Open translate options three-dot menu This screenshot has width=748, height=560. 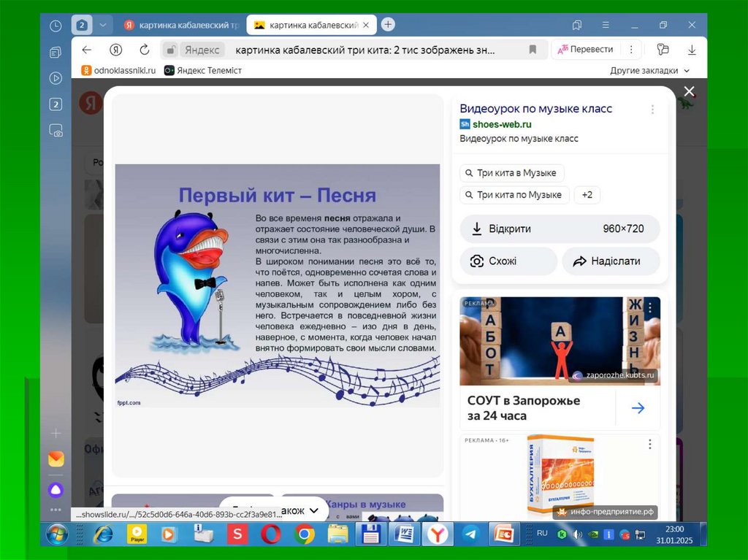[x=631, y=50]
